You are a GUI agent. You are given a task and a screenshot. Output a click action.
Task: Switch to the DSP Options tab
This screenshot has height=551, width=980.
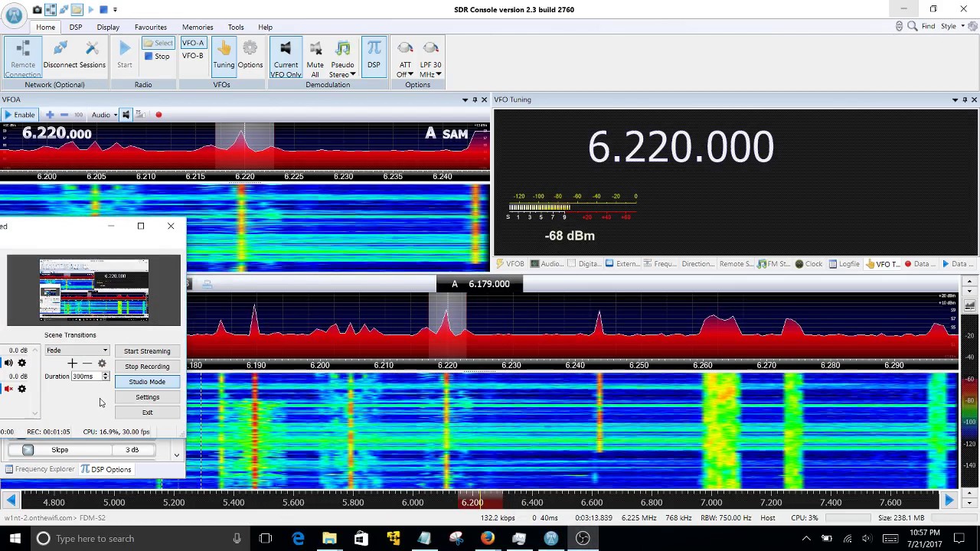click(106, 469)
